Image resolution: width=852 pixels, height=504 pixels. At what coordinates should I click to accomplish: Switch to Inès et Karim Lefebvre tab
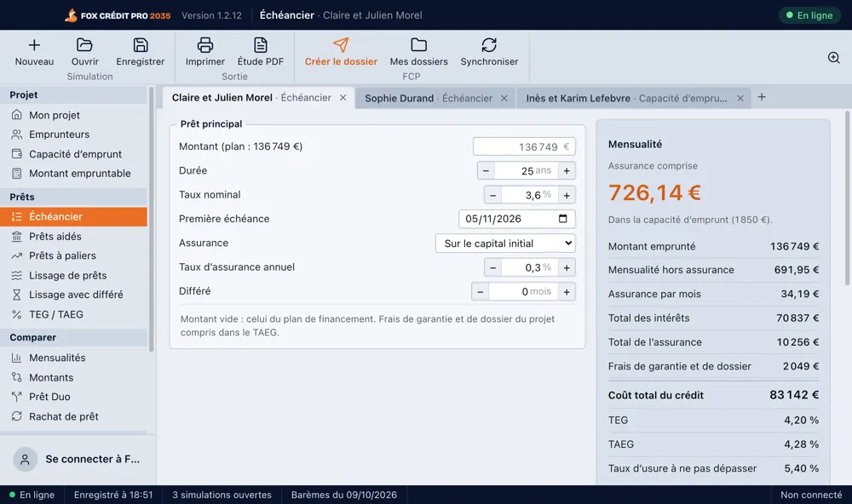(626, 98)
